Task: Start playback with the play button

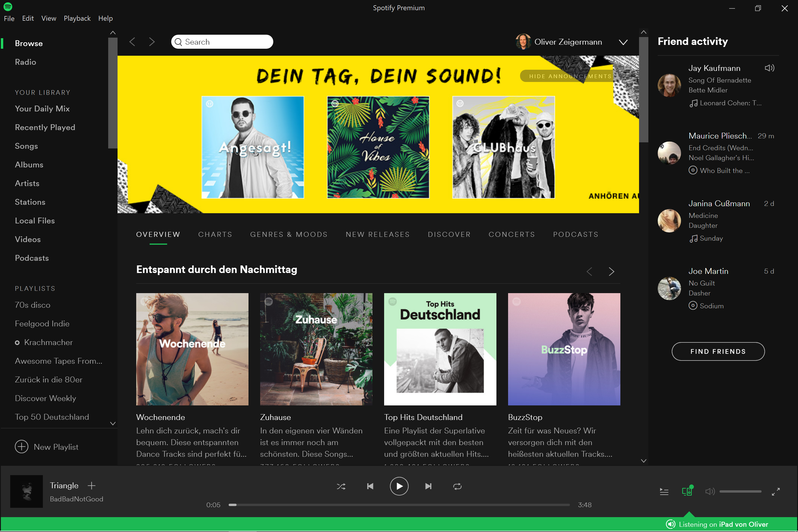Action: 399,486
